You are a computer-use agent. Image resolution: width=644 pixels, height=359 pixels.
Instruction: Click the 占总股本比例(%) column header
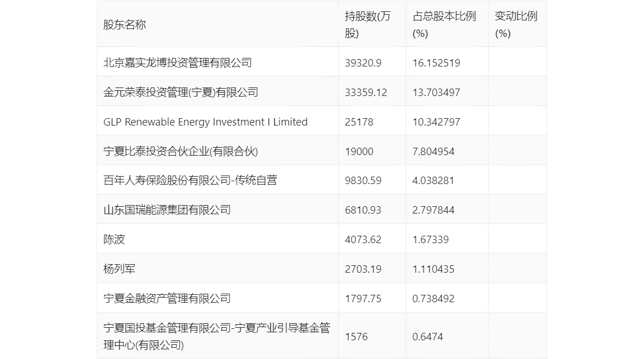tap(444, 24)
